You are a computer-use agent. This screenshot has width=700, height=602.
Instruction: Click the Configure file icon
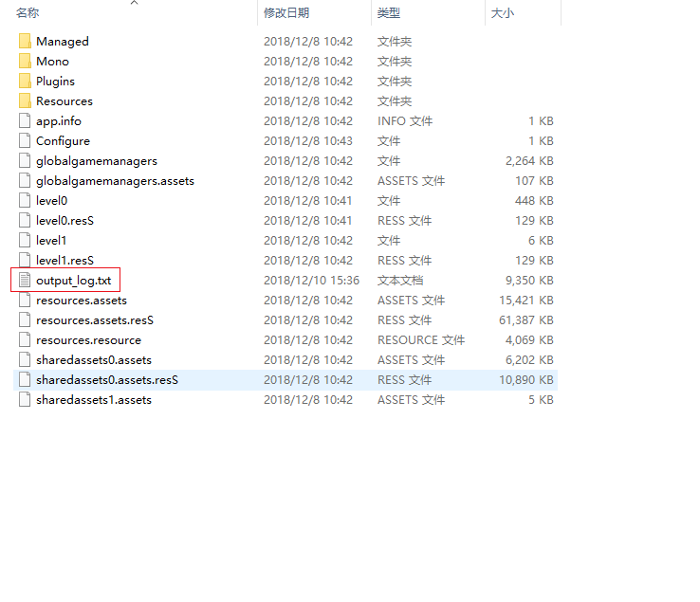[x=25, y=140]
